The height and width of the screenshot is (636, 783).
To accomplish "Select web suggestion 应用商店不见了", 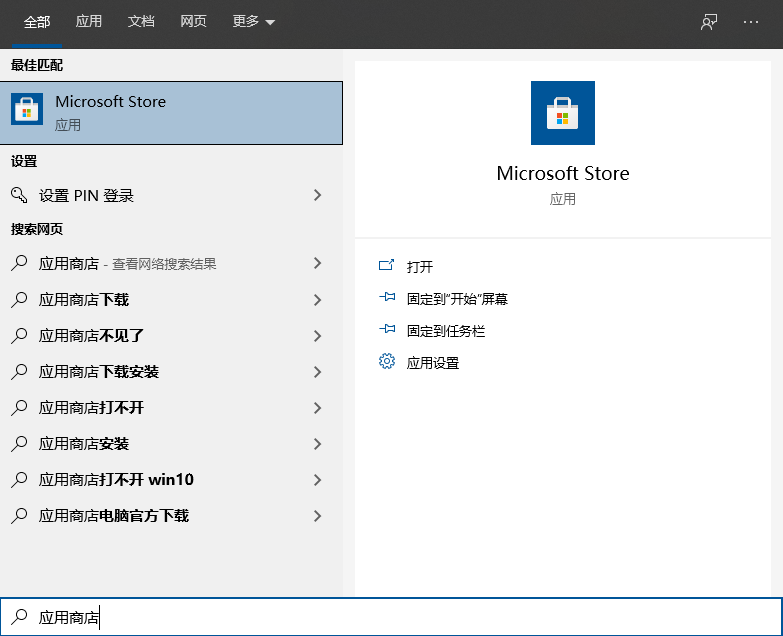I will pos(171,335).
